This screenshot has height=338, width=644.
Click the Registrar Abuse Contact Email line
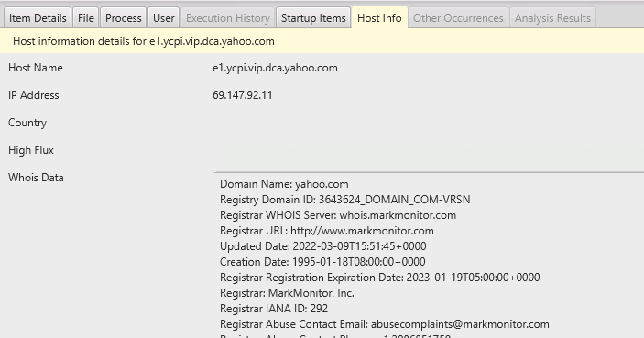click(385, 324)
